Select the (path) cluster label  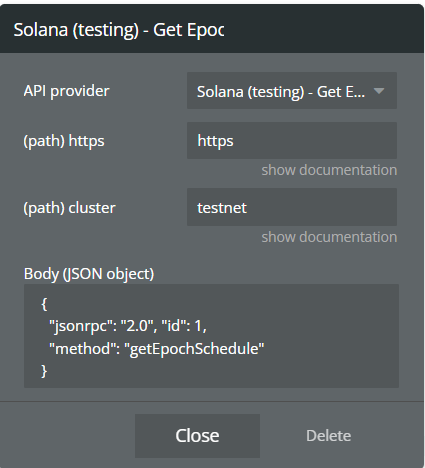pyautogui.click(x=69, y=208)
